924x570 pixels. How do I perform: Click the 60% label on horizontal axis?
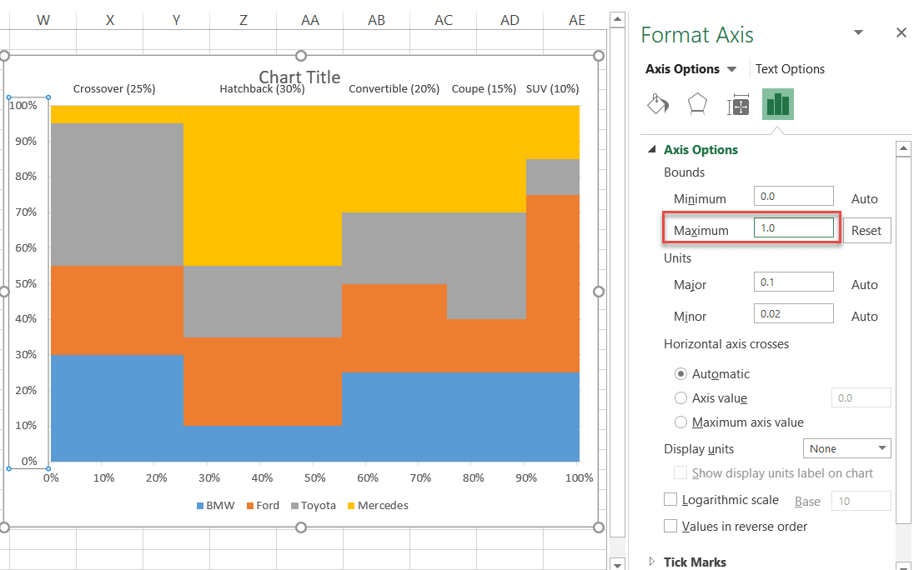click(368, 477)
